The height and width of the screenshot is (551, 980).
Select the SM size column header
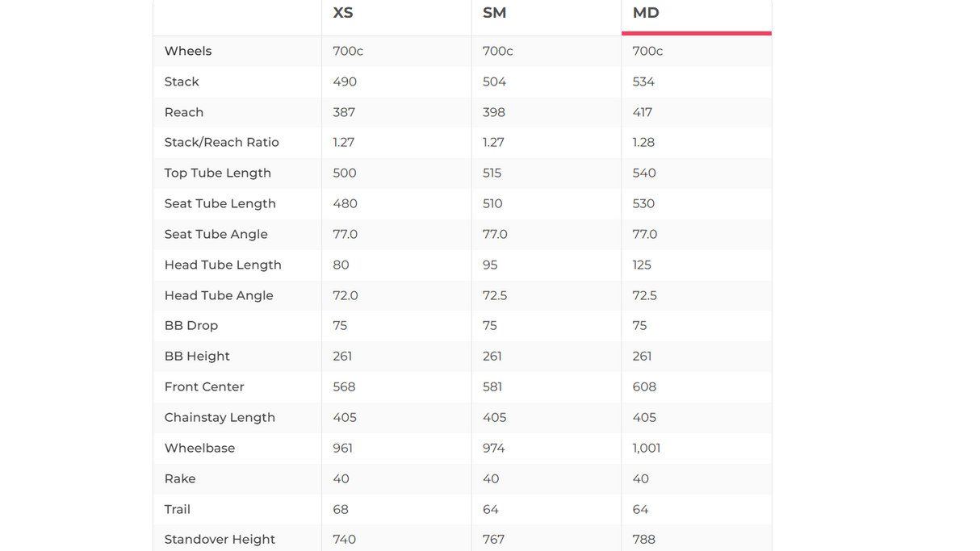(x=494, y=13)
